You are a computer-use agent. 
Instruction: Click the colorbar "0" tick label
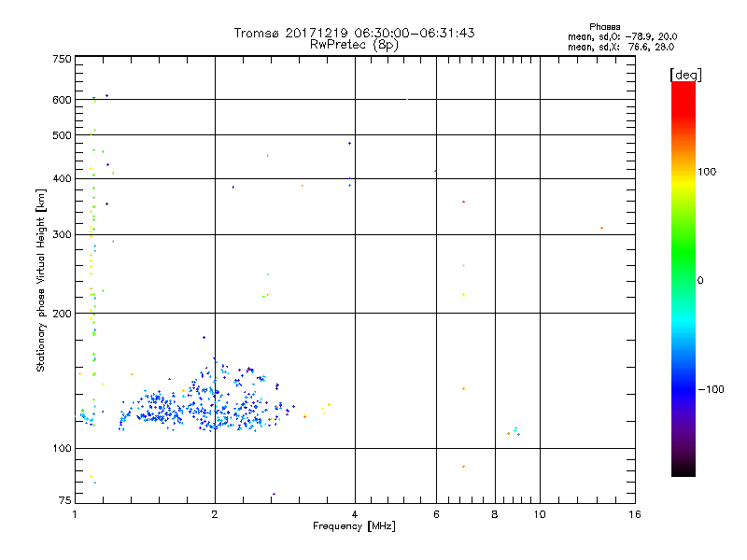[700, 281]
